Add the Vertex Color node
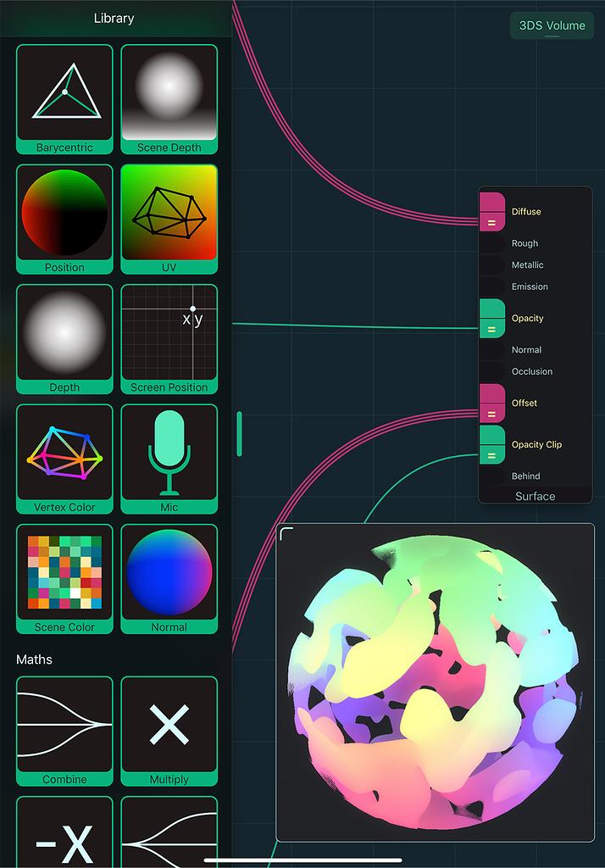Viewport: 605px width, 868px height. (x=64, y=459)
